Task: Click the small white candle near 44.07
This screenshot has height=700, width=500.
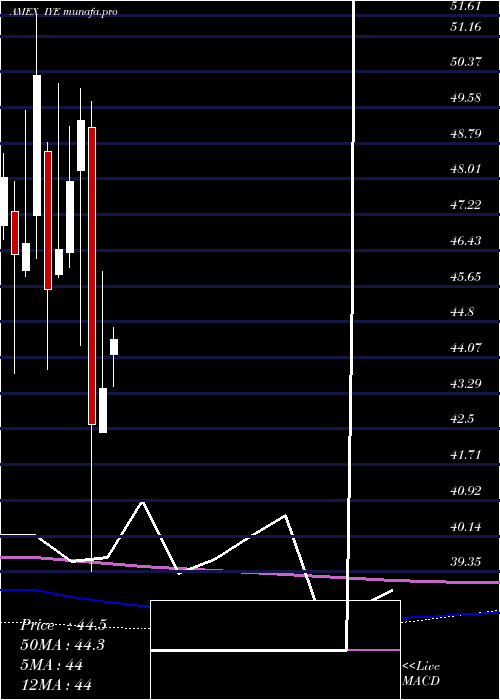Action: 114,347
